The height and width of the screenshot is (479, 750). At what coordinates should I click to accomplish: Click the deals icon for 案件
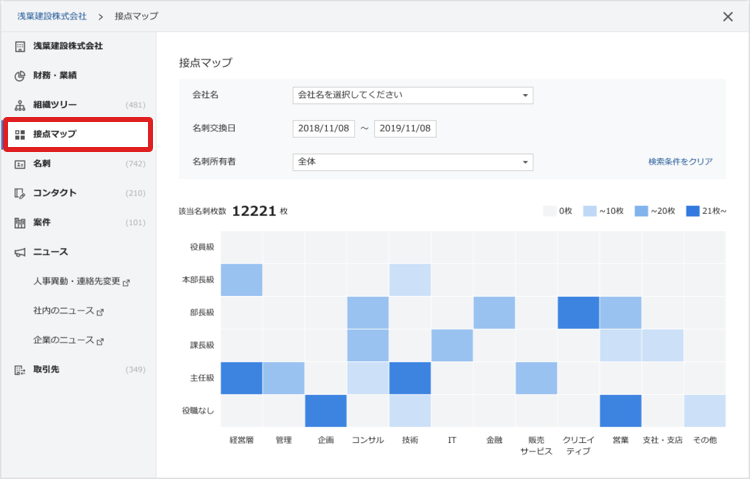20,223
